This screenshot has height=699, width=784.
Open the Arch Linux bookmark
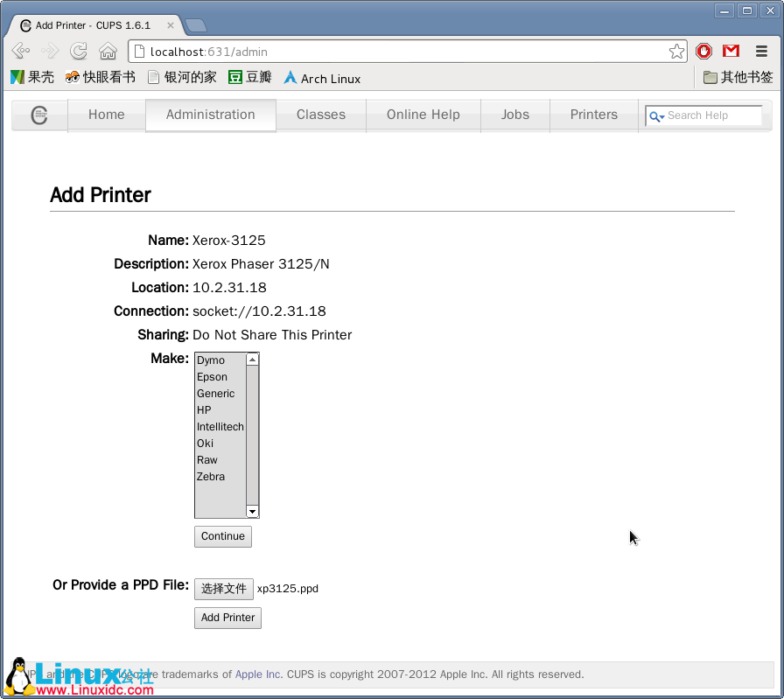(x=321, y=78)
